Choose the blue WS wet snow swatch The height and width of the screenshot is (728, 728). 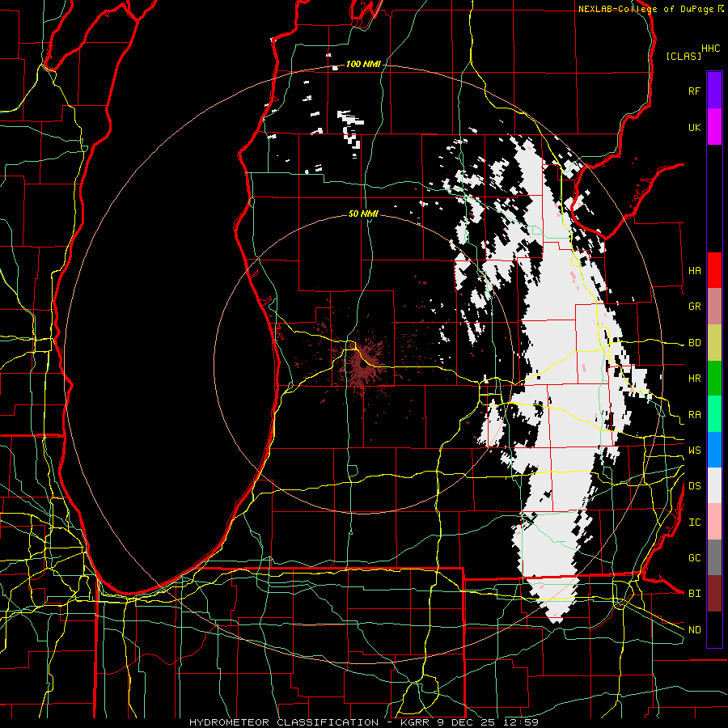coord(714,450)
